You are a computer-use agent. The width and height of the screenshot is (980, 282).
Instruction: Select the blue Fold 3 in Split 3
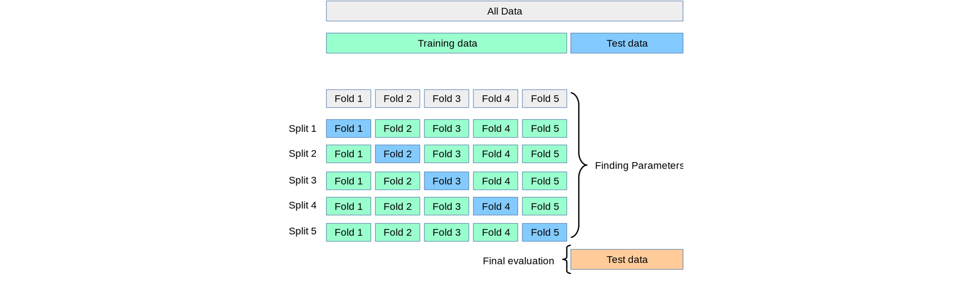[447, 181]
